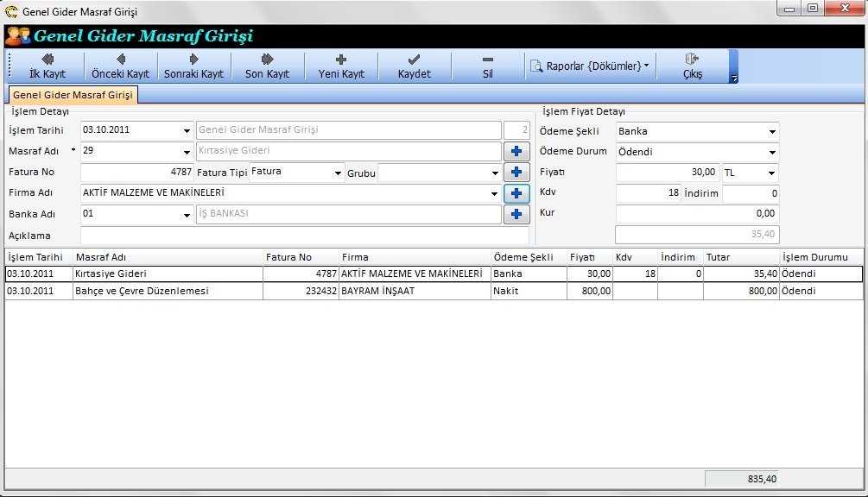Image resolution: width=868 pixels, height=497 pixels.
Task: Jump to next record via Sonraki Kayıt
Action: pos(193,66)
